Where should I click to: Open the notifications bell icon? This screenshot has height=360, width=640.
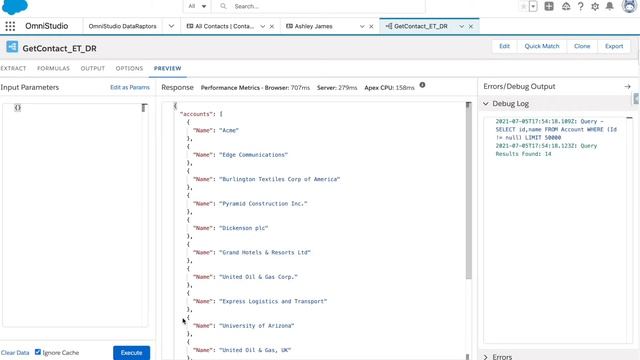click(609, 6)
